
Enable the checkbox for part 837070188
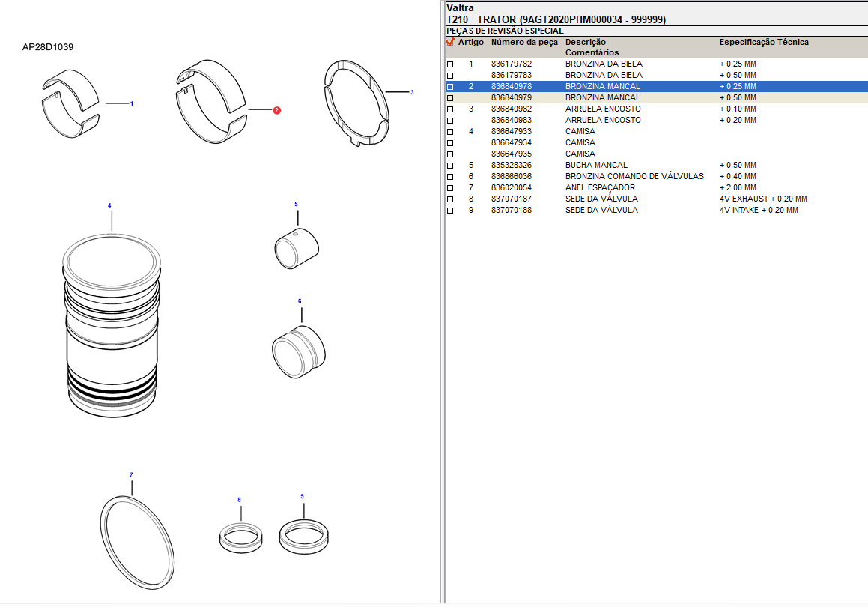coord(450,211)
